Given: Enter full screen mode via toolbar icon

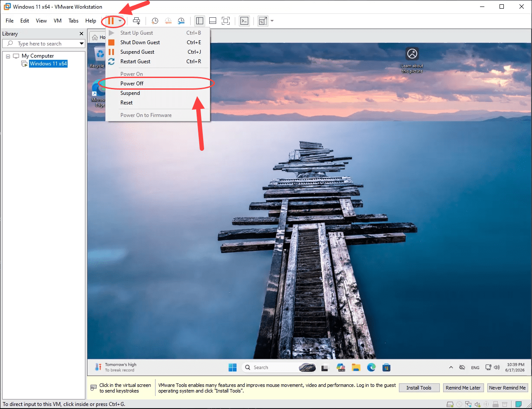Looking at the screenshot, I should (x=226, y=21).
